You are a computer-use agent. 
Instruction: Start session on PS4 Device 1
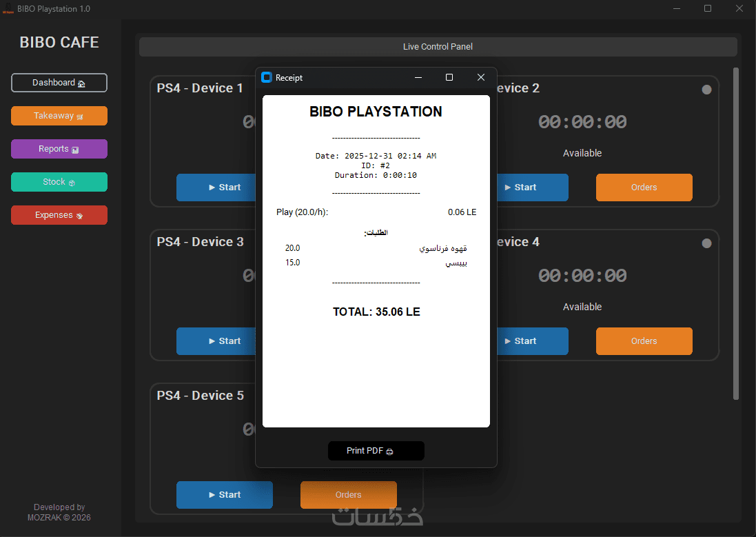216,188
